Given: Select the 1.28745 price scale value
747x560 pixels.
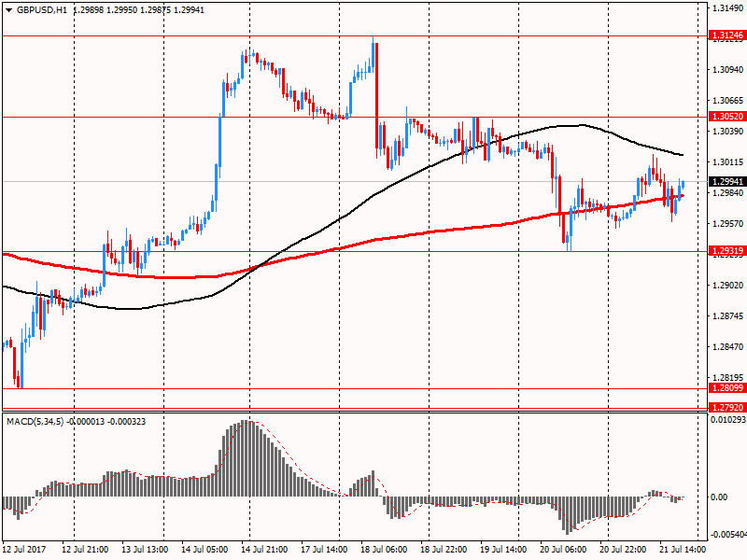Looking at the screenshot, I should pos(728,315).
